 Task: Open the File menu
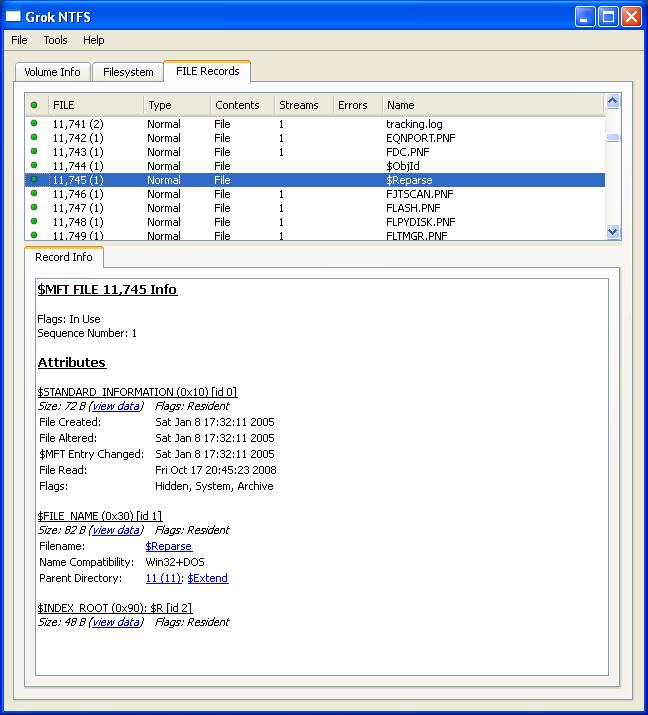19,40
